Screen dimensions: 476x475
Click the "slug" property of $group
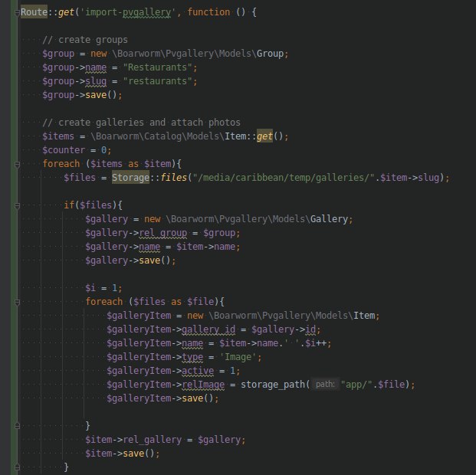click(96, 81)
